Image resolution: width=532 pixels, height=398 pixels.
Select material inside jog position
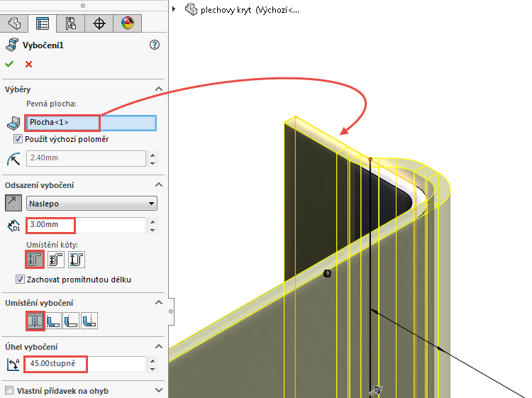[x=54, y=321]
